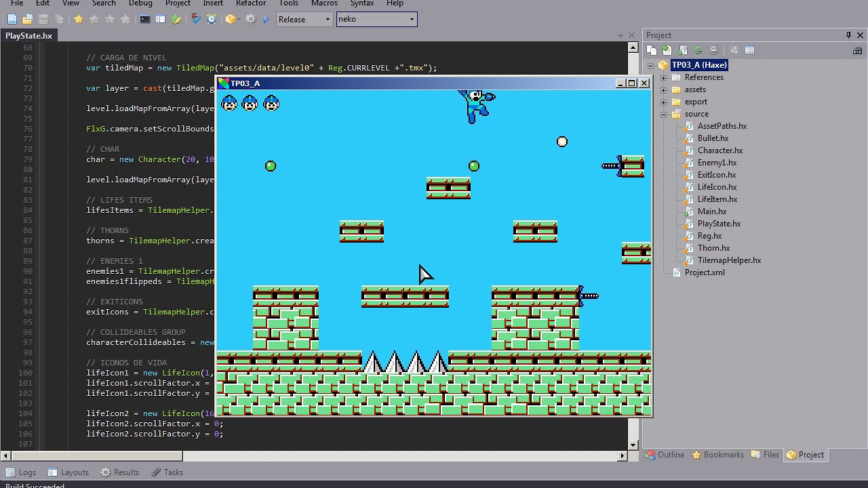The width and height of the screenshot is (868, 488).
Task: Open the command prompt console icon
Action: point(144,20)
